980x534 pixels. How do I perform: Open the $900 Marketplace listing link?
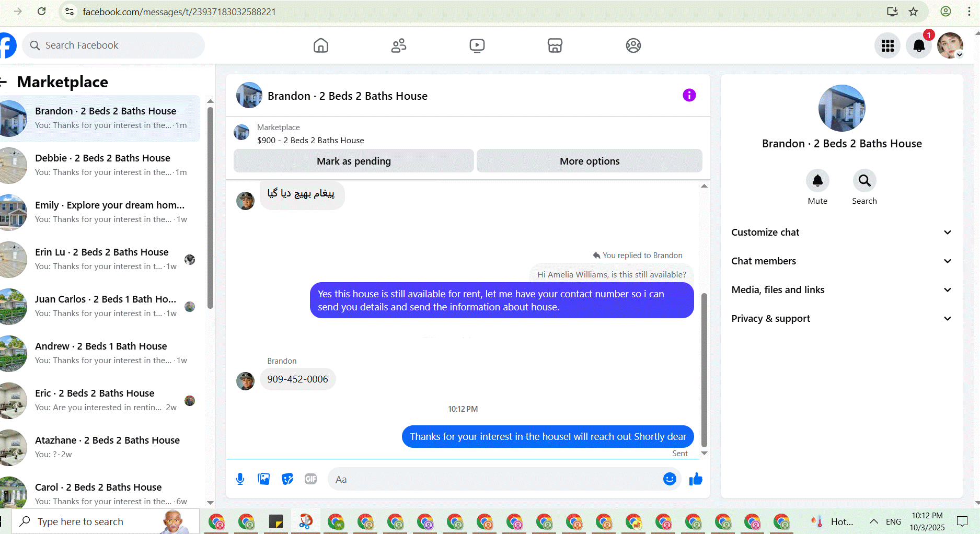[310, 140]
